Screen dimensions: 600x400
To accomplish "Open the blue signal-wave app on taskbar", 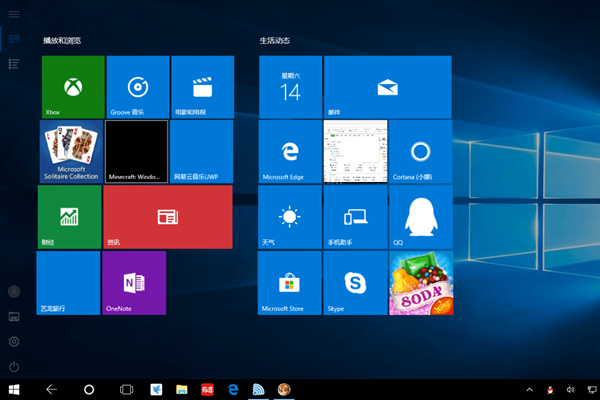I will (x=259, y=390).
